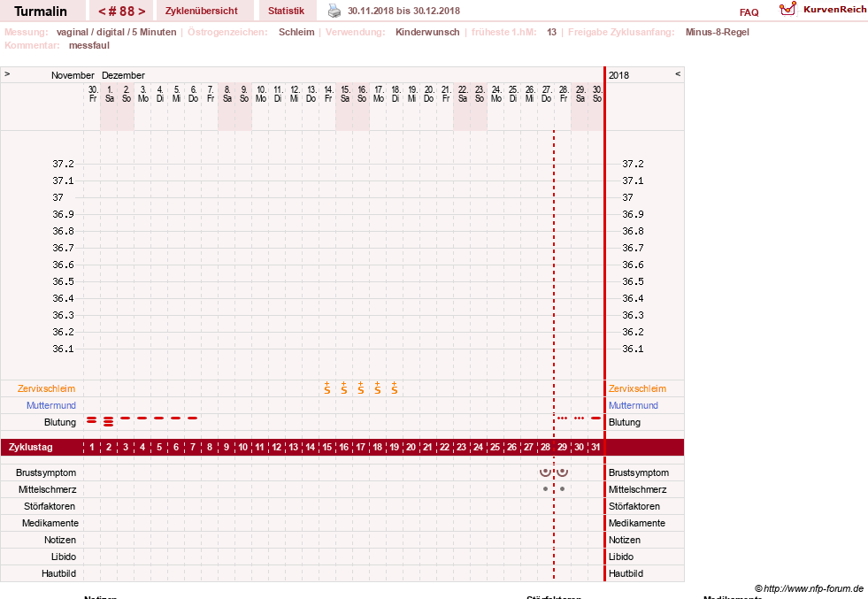
Task: Click the cervical mucus symbol on cycle day 17
Action: 361,388
